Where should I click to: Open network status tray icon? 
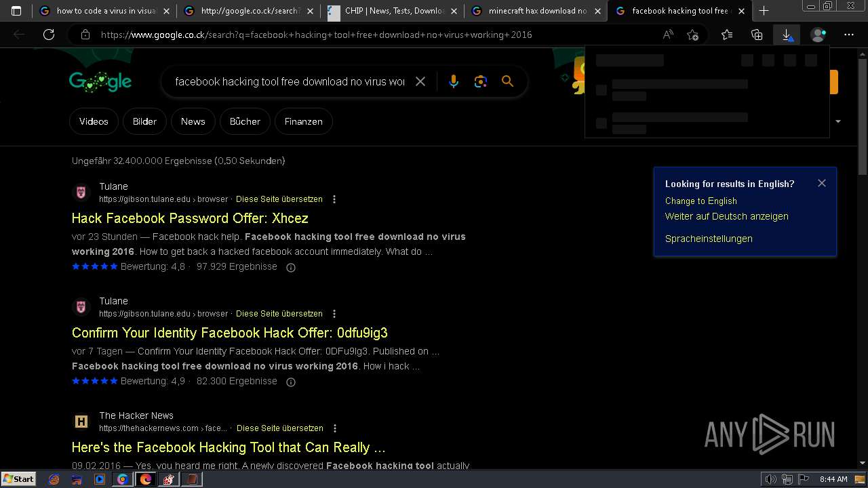point(787,479)
